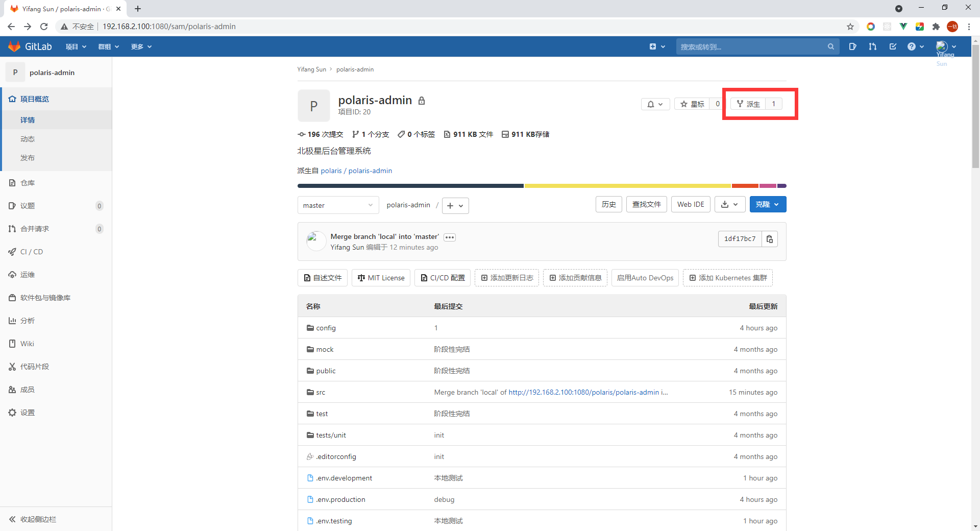Open the MIT License button
Viewport: 980px width, 531px height.
[x=381, y=278]
